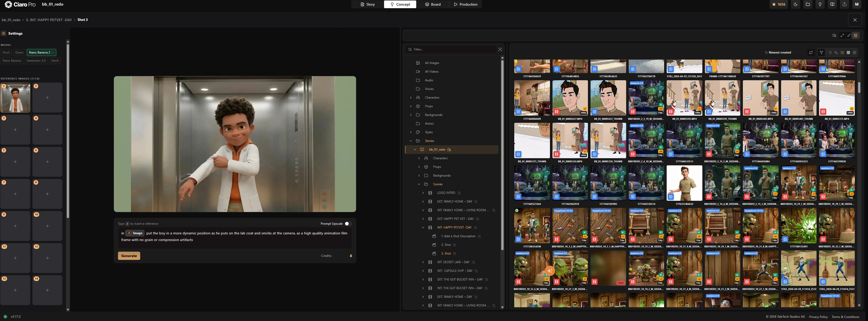This screenshot has height=321, width=868.
Task: Open thumbnail BB_01_00005637.MP4
Action: point(570,98)
